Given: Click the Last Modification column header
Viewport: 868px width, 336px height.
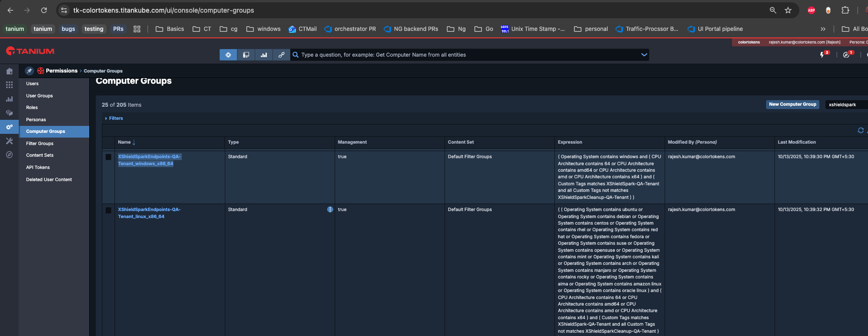Looking at the screenshot, I should click(x=796, y=142).
